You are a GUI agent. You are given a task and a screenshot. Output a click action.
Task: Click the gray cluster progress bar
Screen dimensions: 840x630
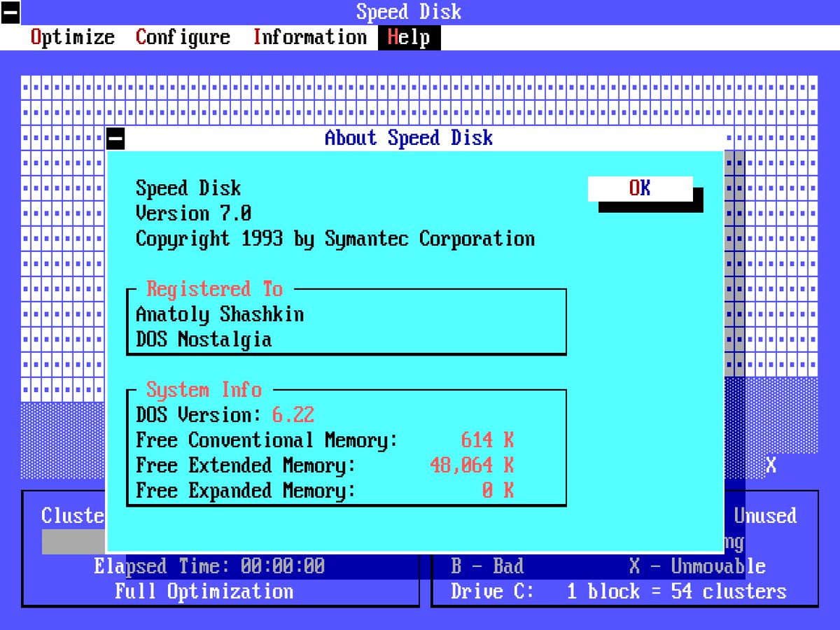coord(73,542)
